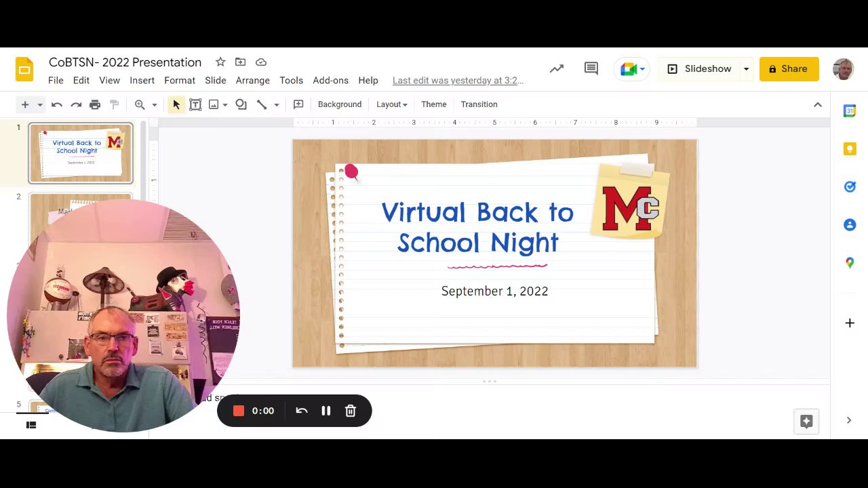Open the Google Slides home icon
Screen dimensions: 868x488
click(24, 69)
